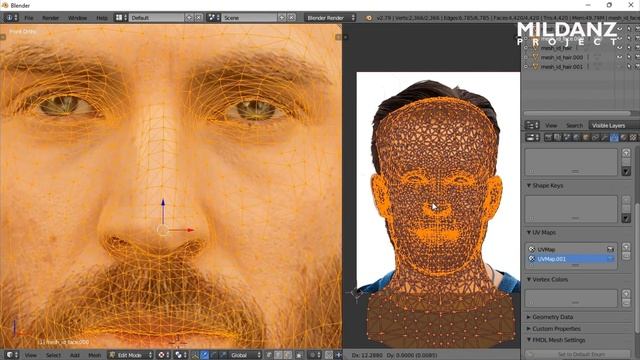
Task: Click the Blender logo in the info header
Action: [x=369, y=18]
